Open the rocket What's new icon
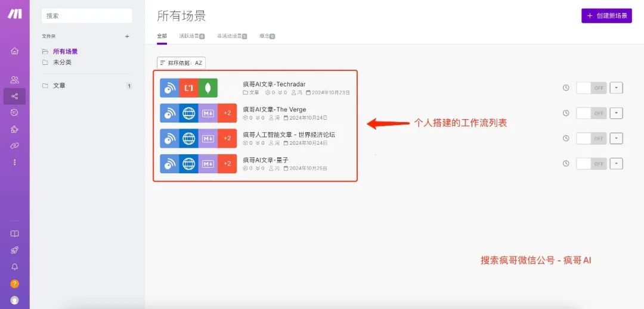 [15, 251]
